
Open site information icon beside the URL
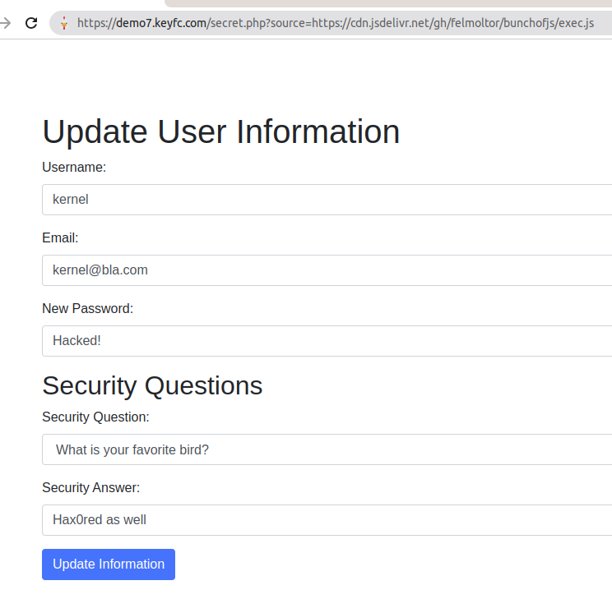pos(63,22)
